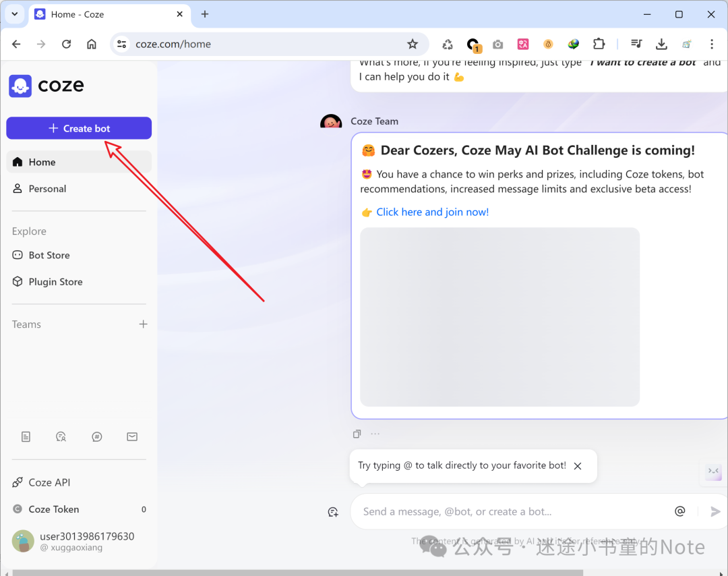The height and width of the screenshot is (576, 728).
Task: Open Chrome three-dot menu
Action: pos(711,44)
